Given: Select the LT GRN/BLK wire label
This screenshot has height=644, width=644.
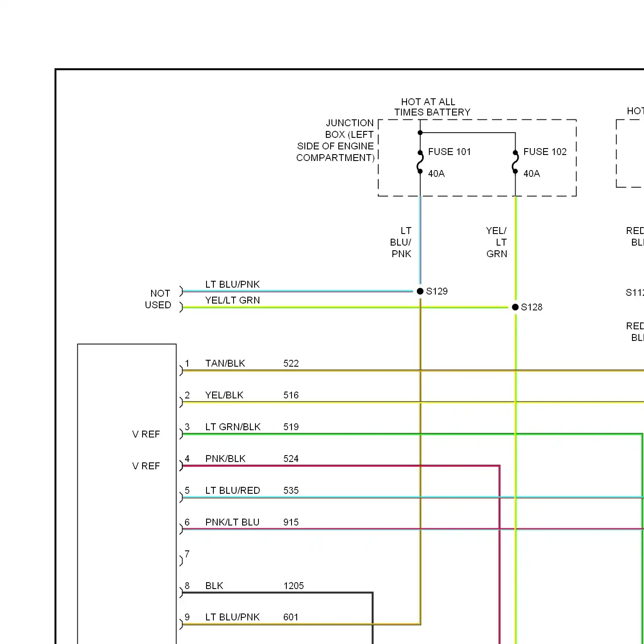Looking at the screenshot, I should pos(233,427).
